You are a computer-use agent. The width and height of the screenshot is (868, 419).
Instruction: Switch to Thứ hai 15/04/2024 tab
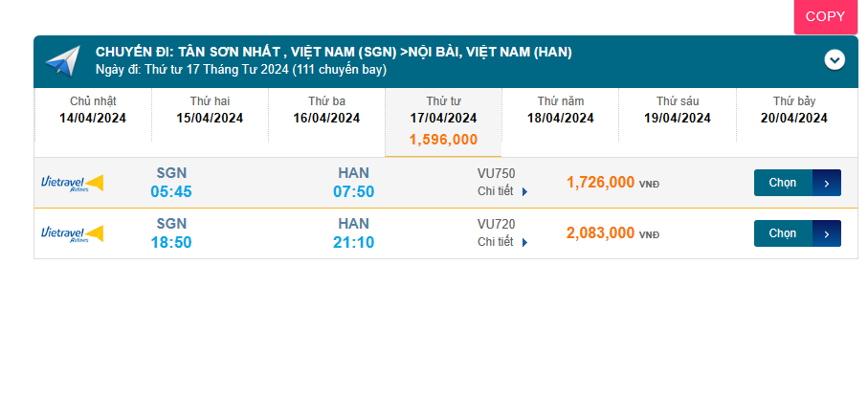(x=210, y=110)
